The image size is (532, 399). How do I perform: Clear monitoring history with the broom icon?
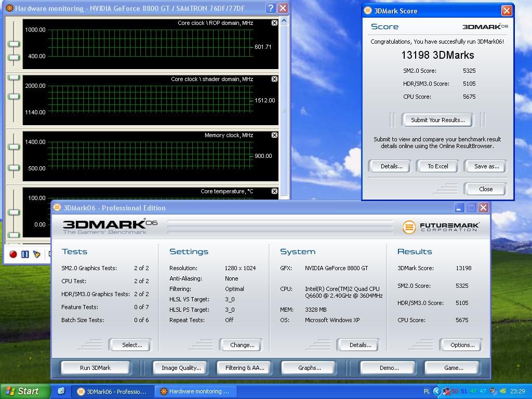point(37,254)
